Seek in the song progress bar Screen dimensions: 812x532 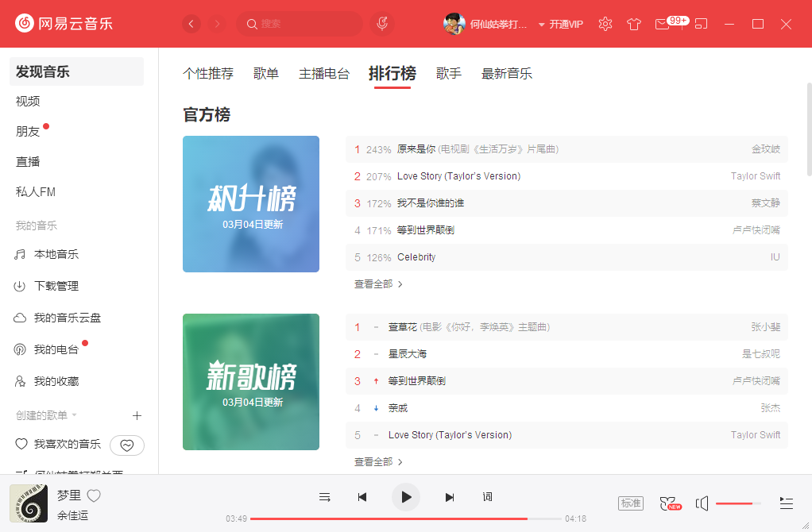(x=405, y=519)
